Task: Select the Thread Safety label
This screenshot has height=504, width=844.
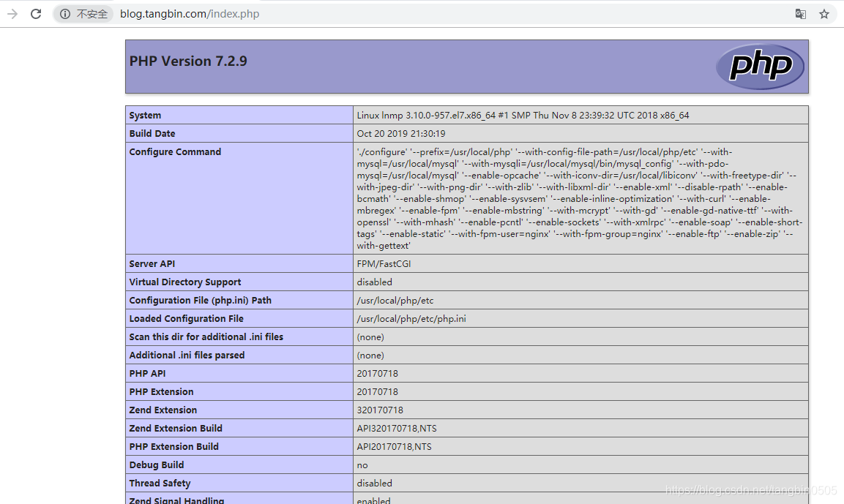Action: pos(160,483)
